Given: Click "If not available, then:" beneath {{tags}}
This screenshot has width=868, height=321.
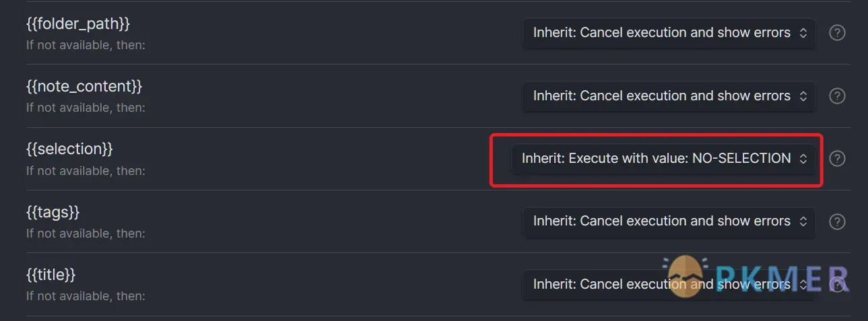Looking at the screenshot, I should coord(86,234).
